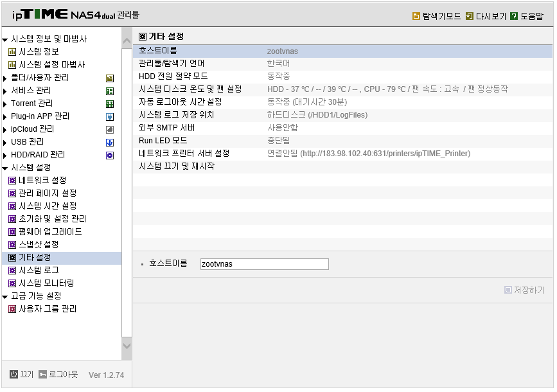The width and height of the screenshot is (557, 392).
Task: Click the HDD/RAID 관리 disk icon
Action: pyautogui.click(x=110, y=156)
